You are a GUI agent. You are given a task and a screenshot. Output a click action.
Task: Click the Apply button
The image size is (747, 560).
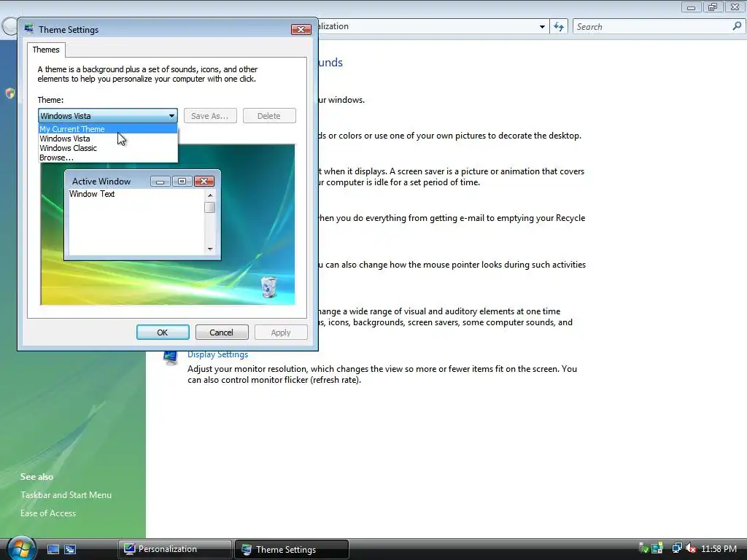(x=281, y=332)
